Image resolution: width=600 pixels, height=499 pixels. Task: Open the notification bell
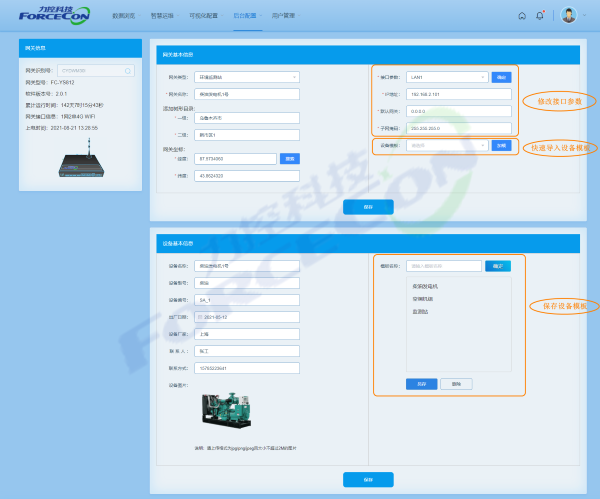tap(540, 16)
